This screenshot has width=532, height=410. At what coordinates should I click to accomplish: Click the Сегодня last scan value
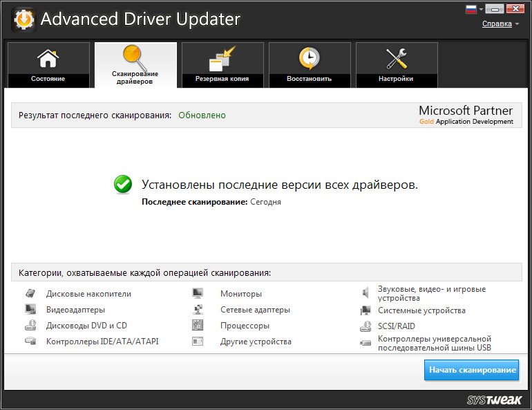click(x=266, y=202)
